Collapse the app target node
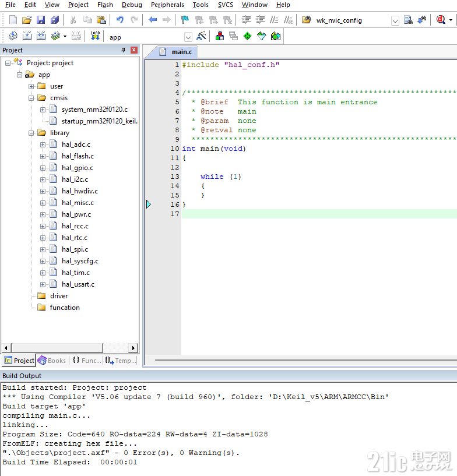457x476 pixels. [19, 75]
